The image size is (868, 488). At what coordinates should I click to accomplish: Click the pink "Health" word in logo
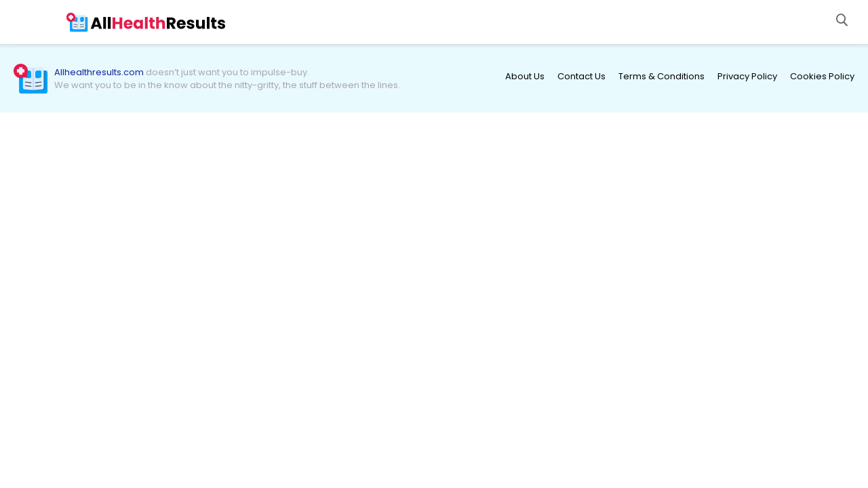[x=138, y=23]
